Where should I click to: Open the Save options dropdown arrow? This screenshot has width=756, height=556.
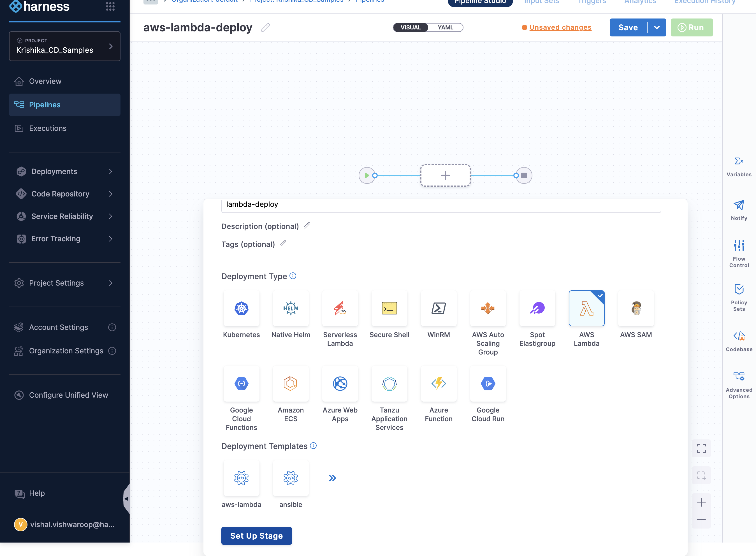[x=657, y=27]
